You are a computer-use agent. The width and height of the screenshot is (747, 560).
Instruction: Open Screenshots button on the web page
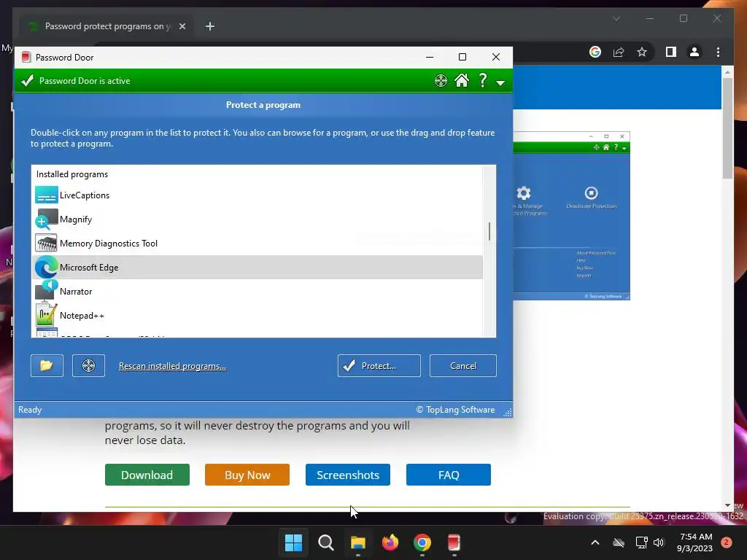pyautogui.click(x=348, y=475)
